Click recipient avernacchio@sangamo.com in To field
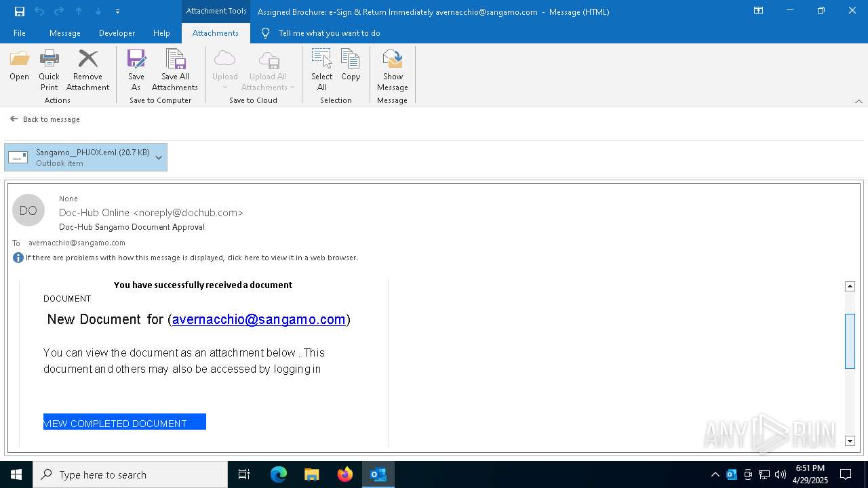868x488 pixels. point(77,243)
